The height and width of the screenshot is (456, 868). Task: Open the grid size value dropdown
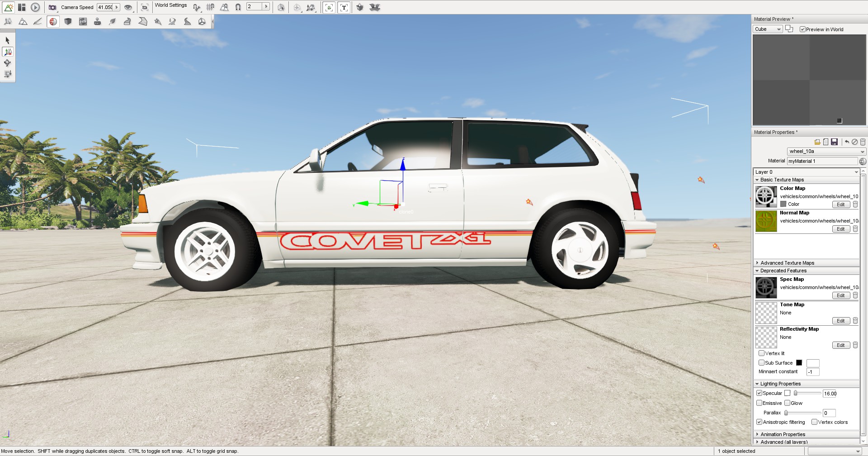pos(266,6)
